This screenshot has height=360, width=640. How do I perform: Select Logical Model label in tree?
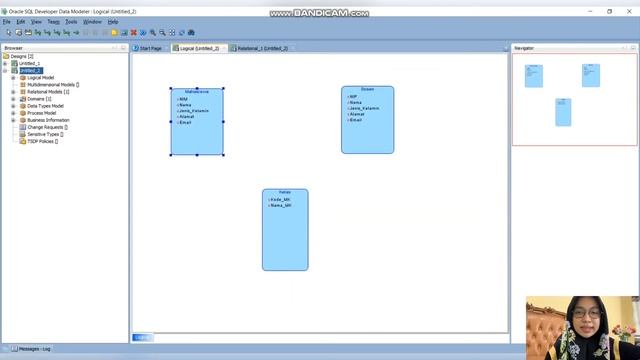(x=40, y=78)
